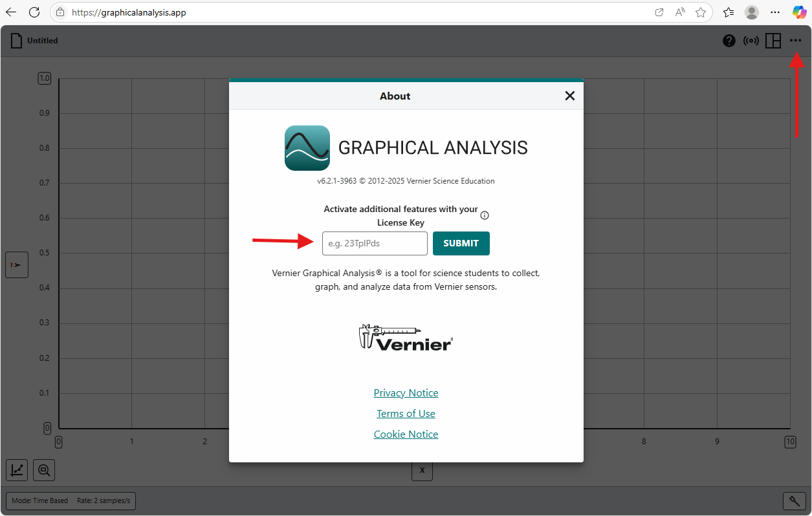This screenshot has height=516, width=812.
Task: Click the Graphical Analysis app logo
Action: pos(307,148)
